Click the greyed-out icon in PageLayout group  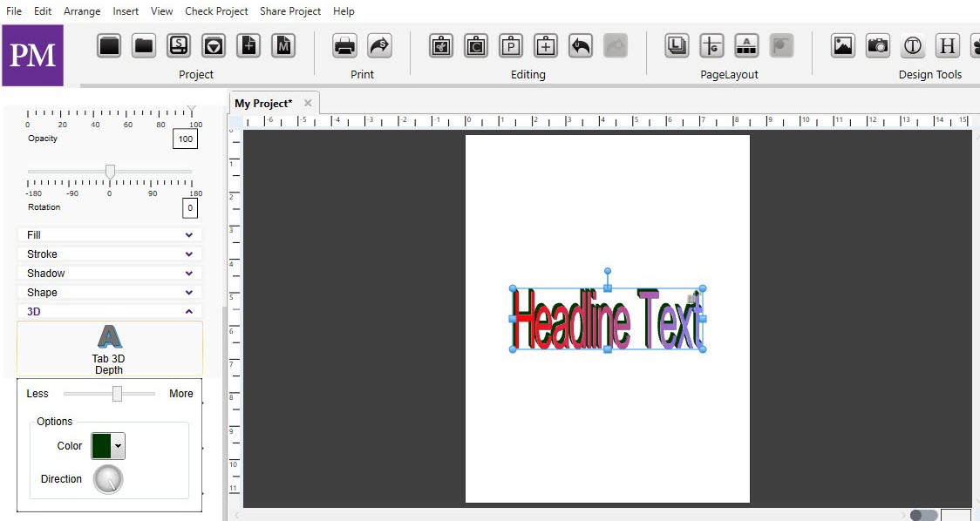tap(781, 46)
